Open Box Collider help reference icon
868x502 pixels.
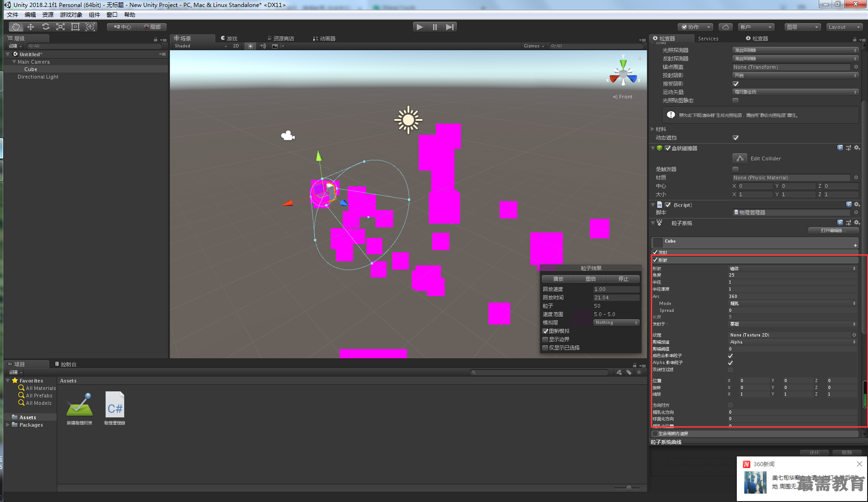click(x=840, y=148)
